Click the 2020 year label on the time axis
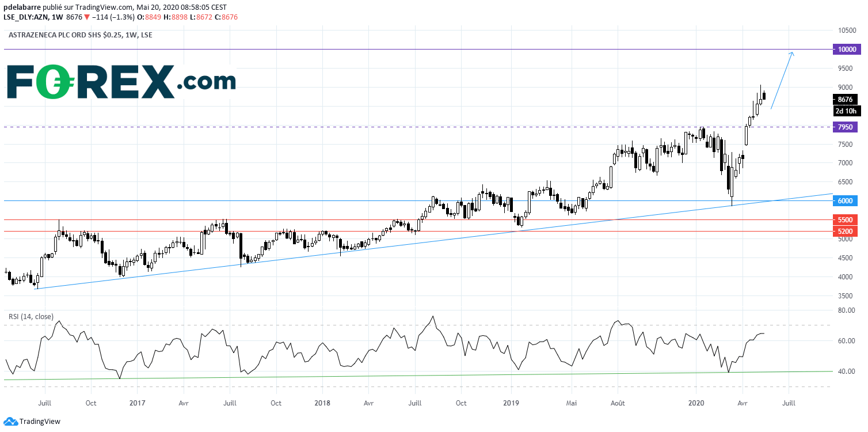 coord(696,403)
